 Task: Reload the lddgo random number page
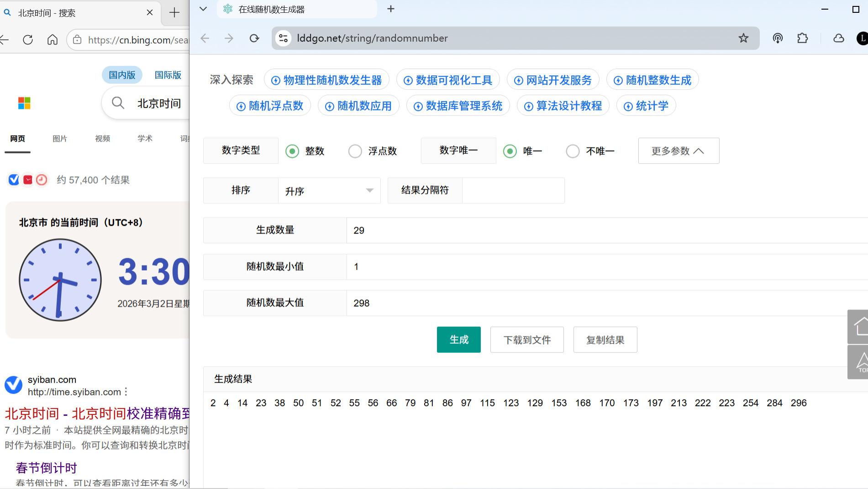pyautogui.click(x=254, y=38)
